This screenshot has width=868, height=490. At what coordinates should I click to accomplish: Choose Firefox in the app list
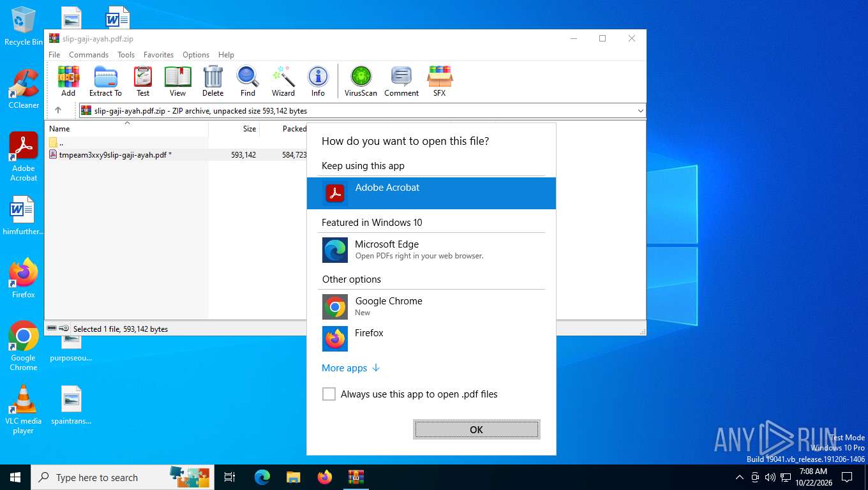tap(431, 338)
